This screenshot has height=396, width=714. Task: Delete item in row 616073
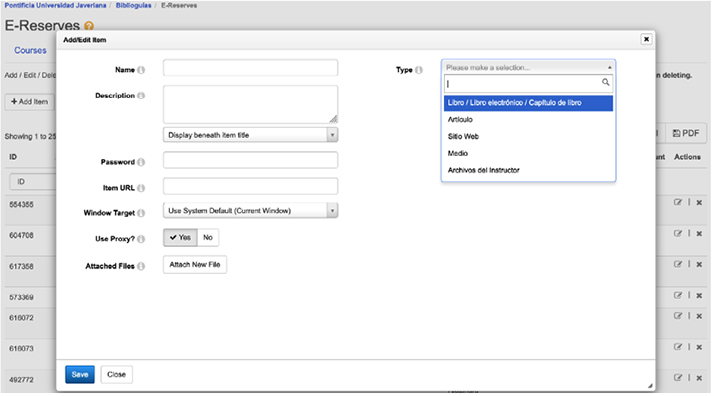click(699, 347)
